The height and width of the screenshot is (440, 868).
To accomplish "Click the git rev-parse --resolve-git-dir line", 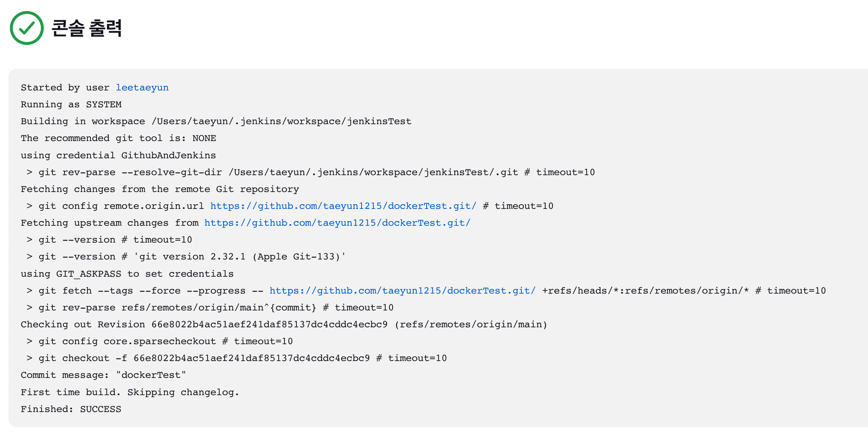I will [x=311, y=172].
